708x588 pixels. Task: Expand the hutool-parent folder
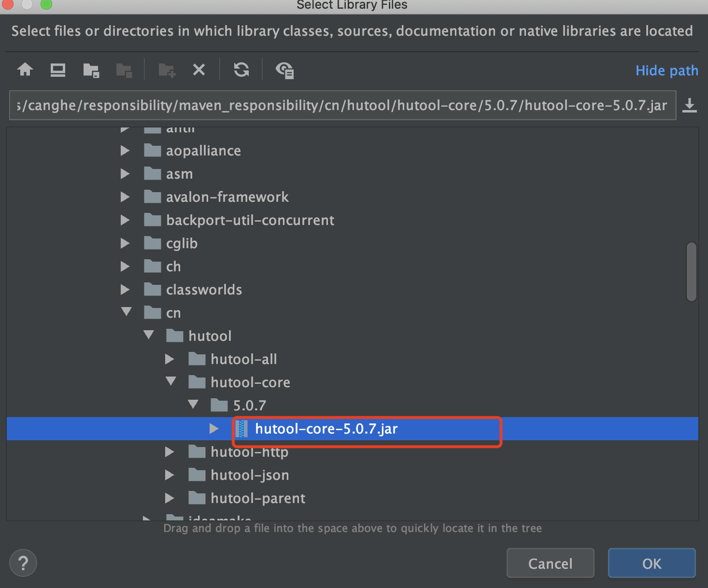click(170, 498)
